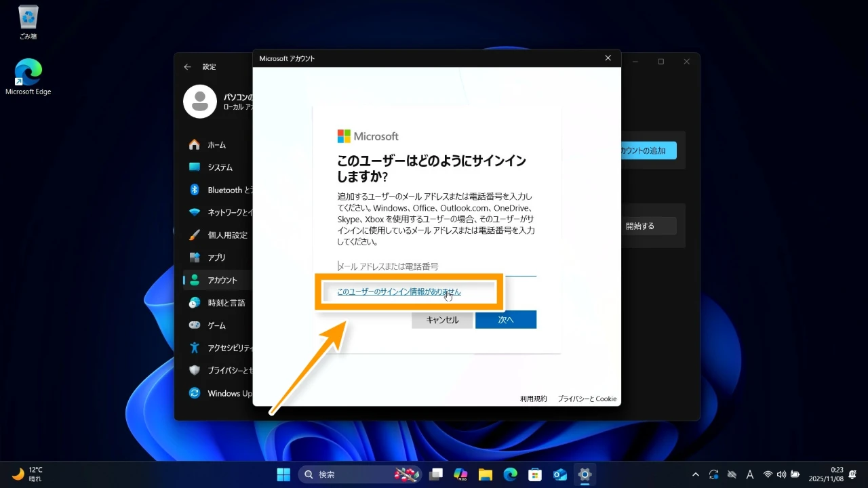Viewport: 868px width, 488px height.
Task: Click the Windows Update sync icon
Action: (x=195, y=393)
